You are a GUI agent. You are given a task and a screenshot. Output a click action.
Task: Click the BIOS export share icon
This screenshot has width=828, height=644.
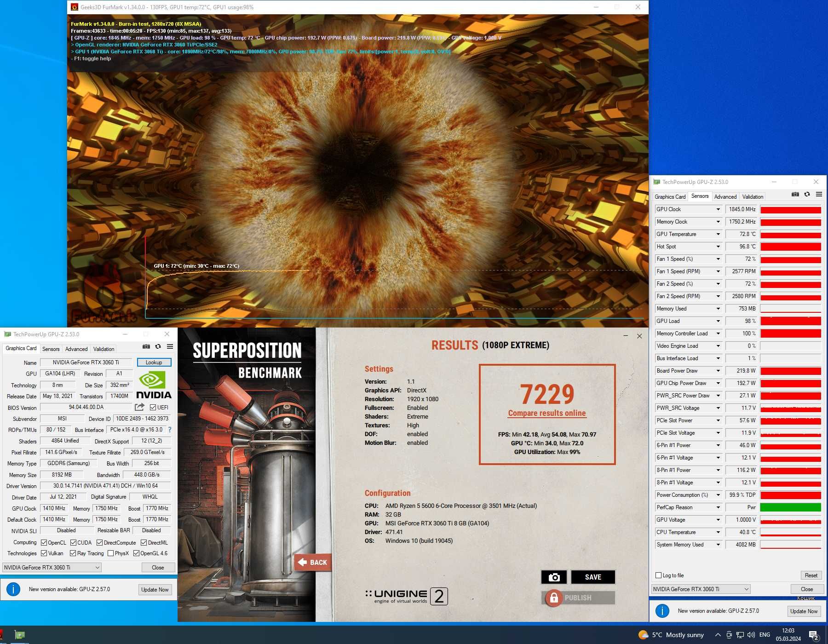[139, 407]
